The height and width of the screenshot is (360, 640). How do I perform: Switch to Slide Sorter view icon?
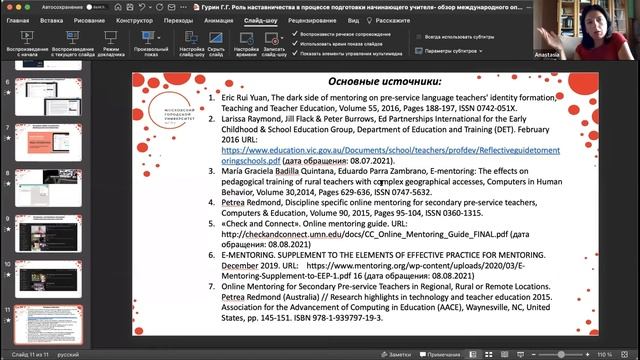489,355
